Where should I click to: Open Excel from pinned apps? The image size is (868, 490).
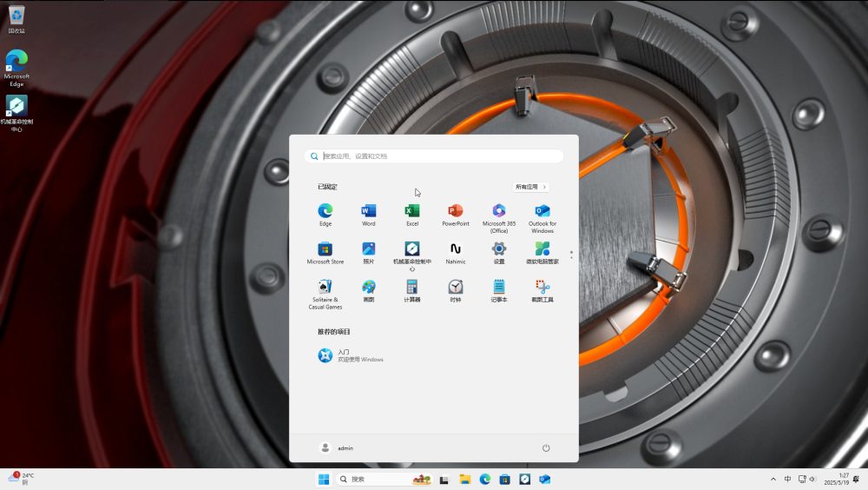(x=412, y=211)
